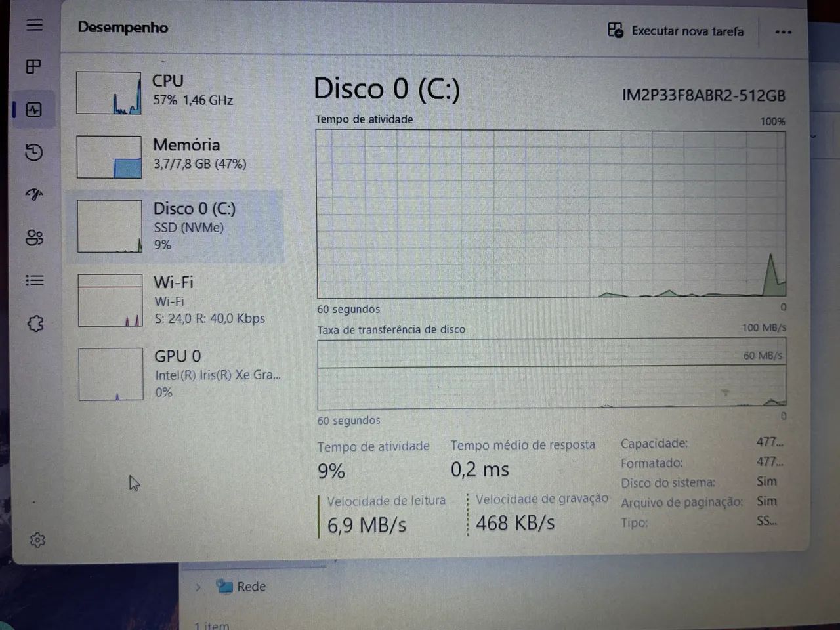Open the Users page icon
The image size is (840, 630).
(34, 237)
